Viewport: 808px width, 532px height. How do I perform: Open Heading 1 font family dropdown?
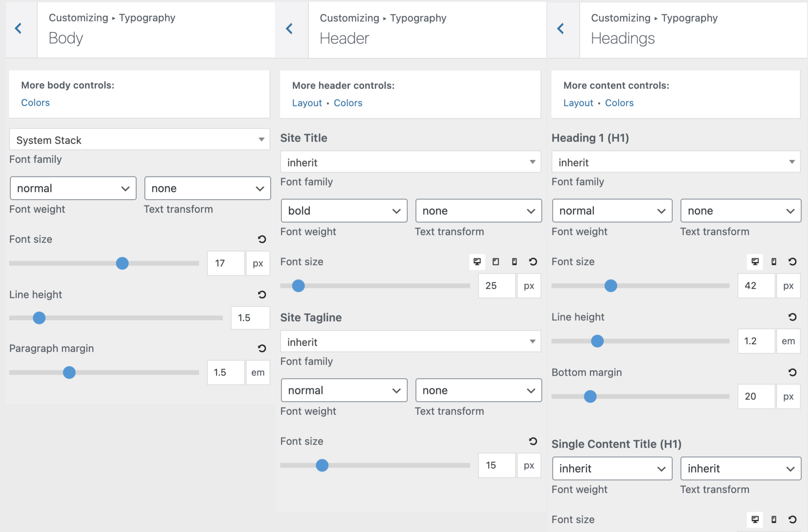point(676,162)
